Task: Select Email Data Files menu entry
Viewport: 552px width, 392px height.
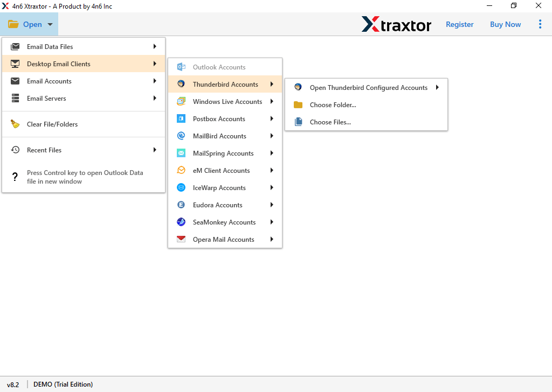Action: (x=50, y=47)
